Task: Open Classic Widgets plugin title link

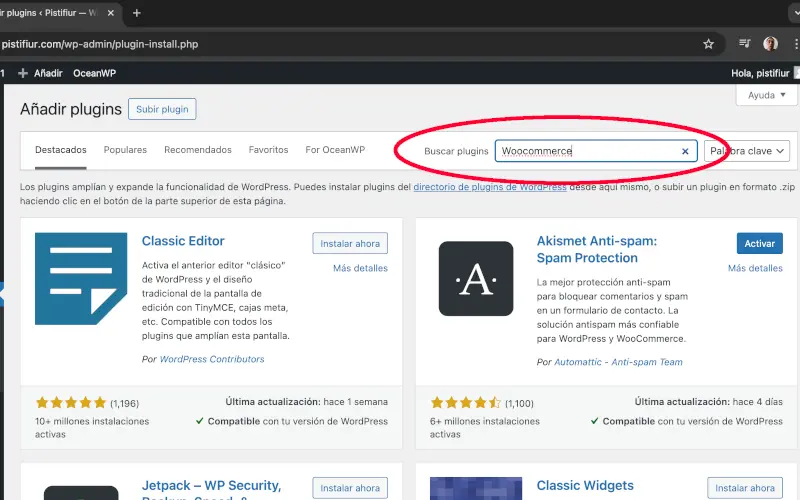Action: 585,485
